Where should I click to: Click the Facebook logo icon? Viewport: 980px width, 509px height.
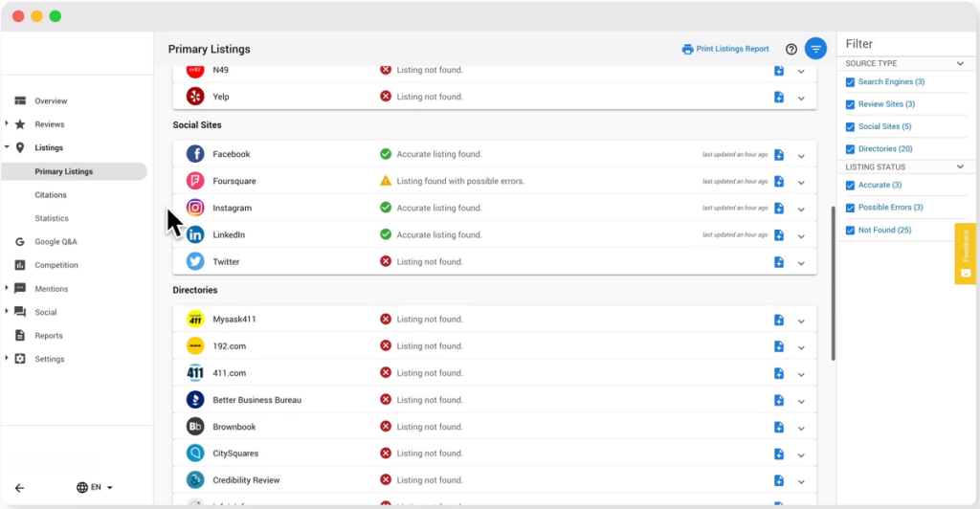coord(195,154)
